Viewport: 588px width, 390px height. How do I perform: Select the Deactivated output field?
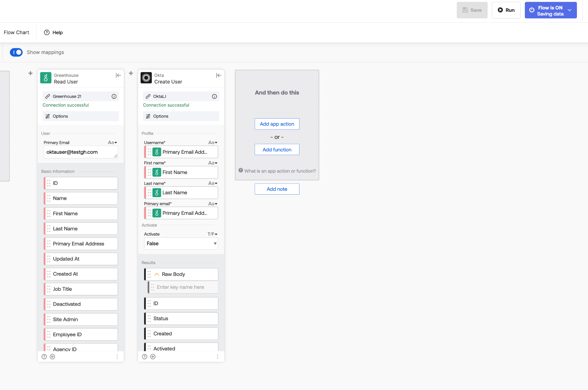coord(81,304)
